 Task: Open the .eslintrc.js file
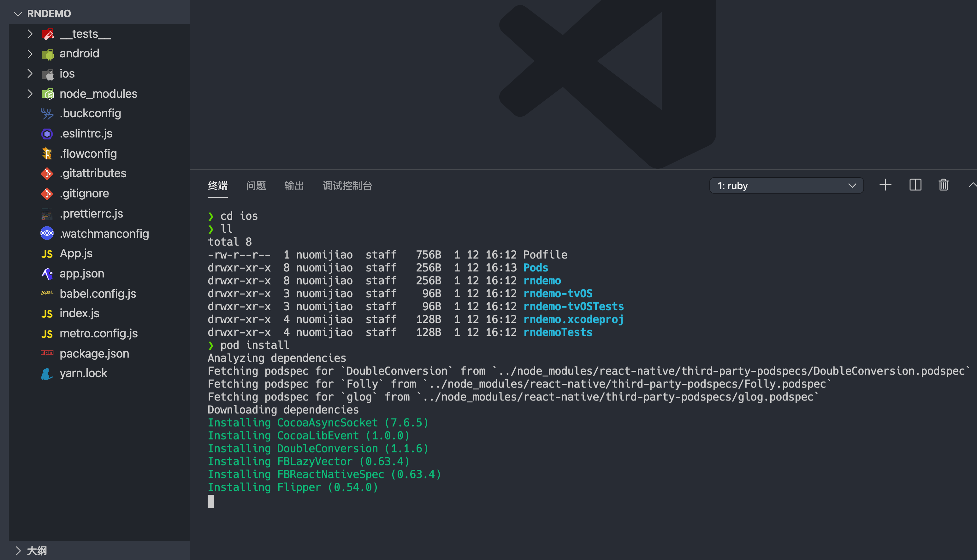86,133
